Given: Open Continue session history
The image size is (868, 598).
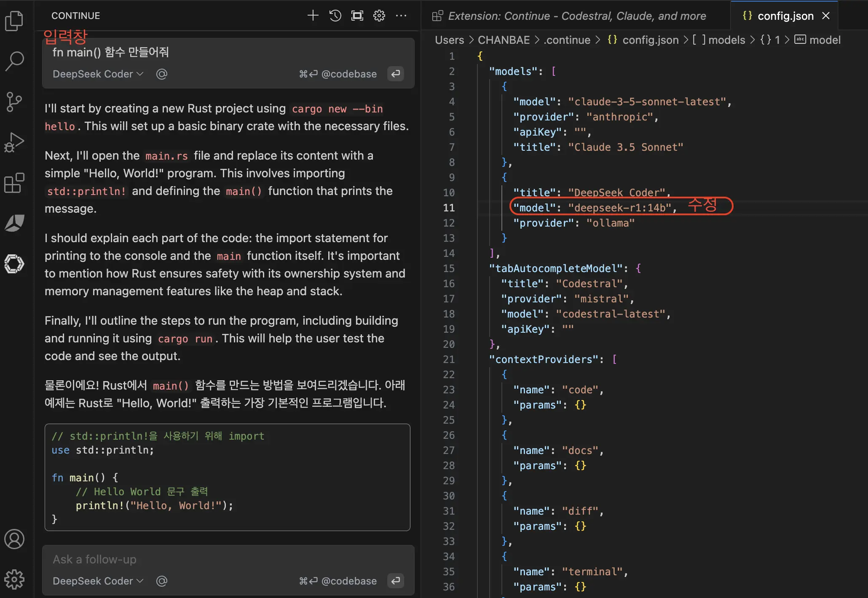Looking at the screenshot, I should (335, 16).
